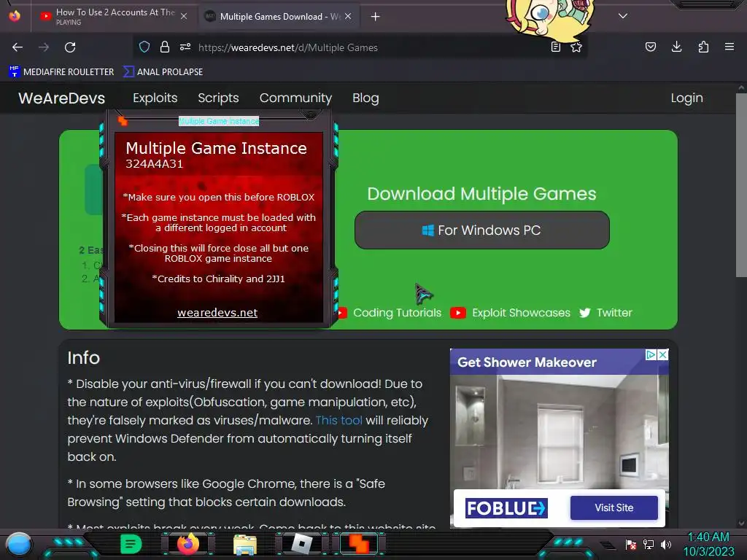Open Action Center flag tray icon
The image size is (747, 560).
pyautogui.click(x=631, y=544)
